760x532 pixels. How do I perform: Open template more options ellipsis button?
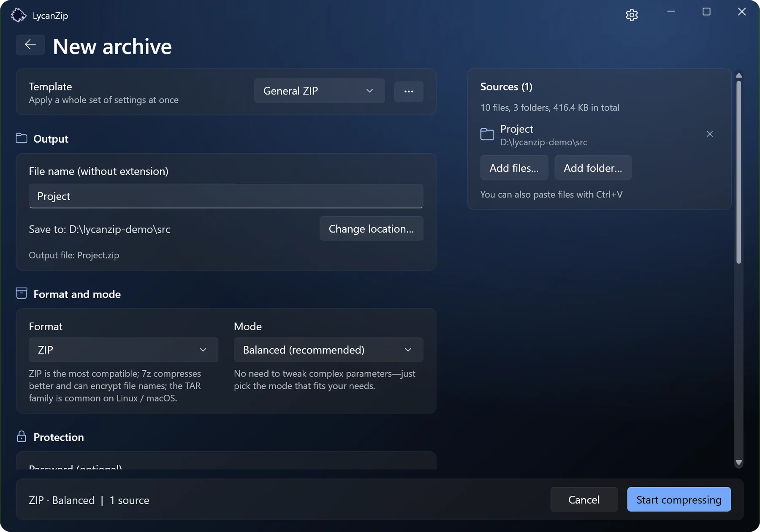pos(408,91)
